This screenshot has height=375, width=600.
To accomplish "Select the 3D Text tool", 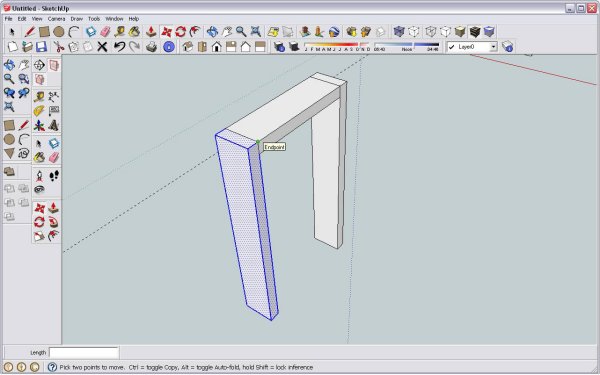I will point(54,126).
